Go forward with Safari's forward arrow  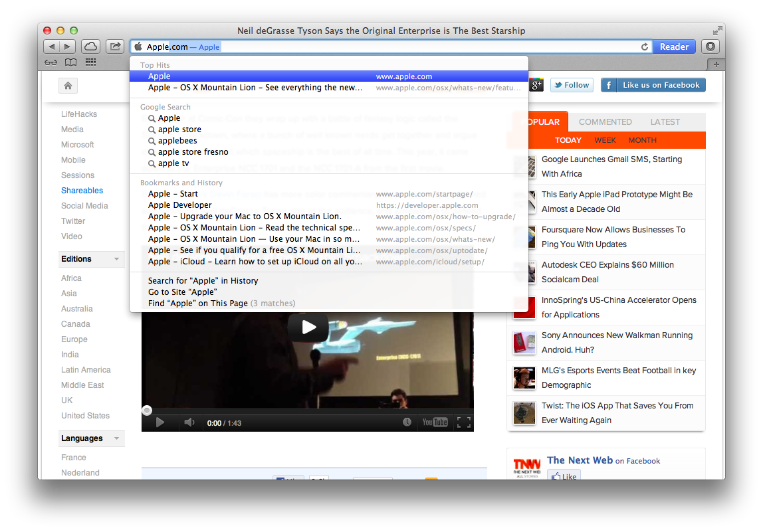67,46
